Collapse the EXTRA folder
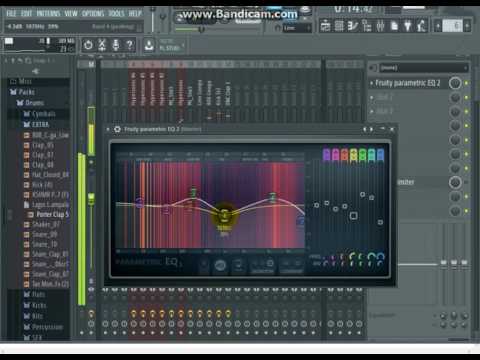The width and height of the screenshot is (480, 360). [36, 124]
